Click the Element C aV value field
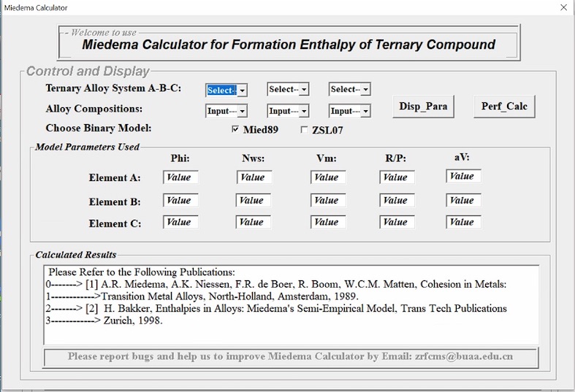 pos(462,222)
